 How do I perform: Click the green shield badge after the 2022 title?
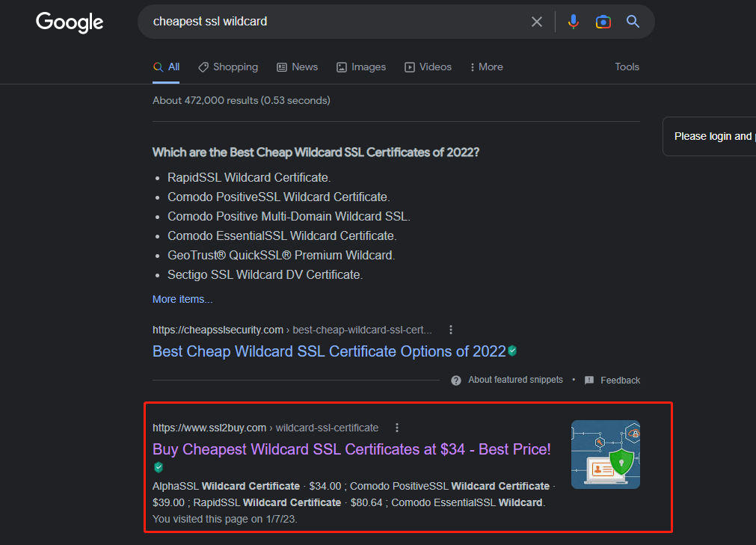point(512,351)
